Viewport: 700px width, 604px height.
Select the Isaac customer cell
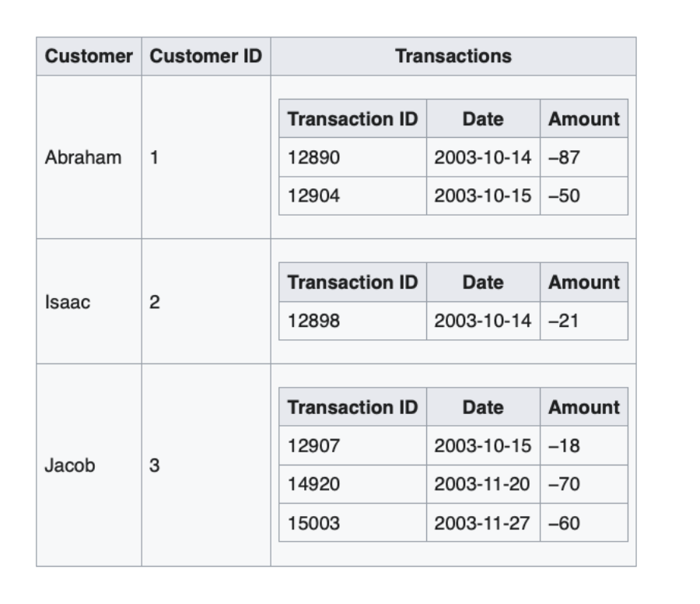pos(89,301)
